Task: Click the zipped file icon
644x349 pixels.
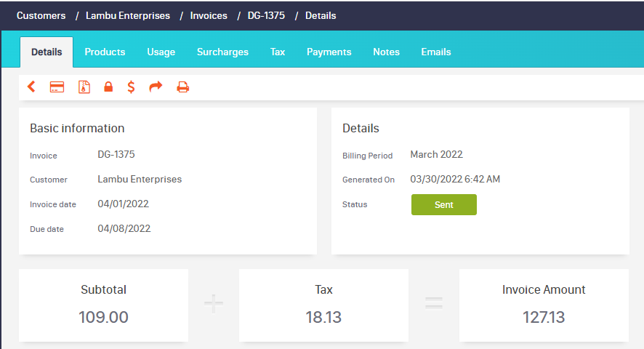Action: pyautogui.click(x=84, y=87)
